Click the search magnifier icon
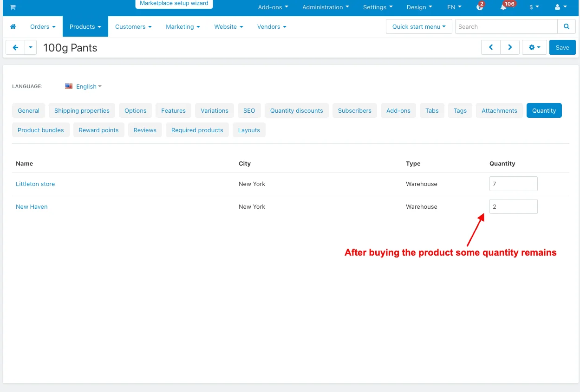This screenshot has height=392, width=580. [x=566, y=27]
